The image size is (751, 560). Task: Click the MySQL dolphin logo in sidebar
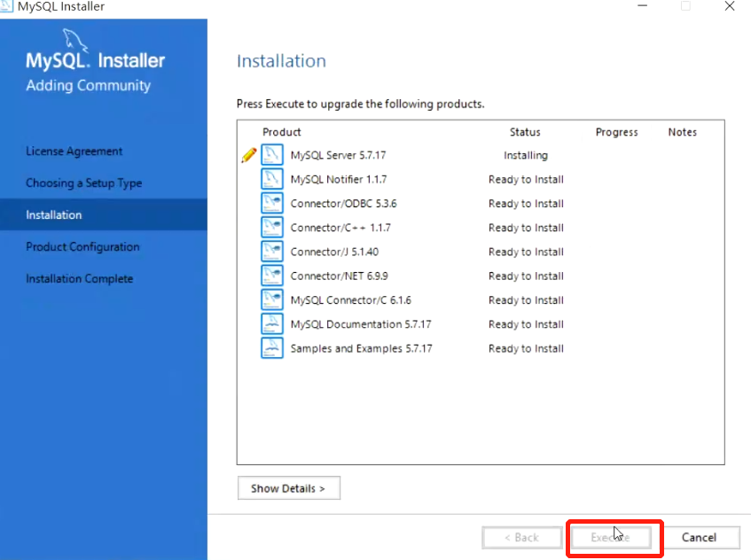[75, 41]
